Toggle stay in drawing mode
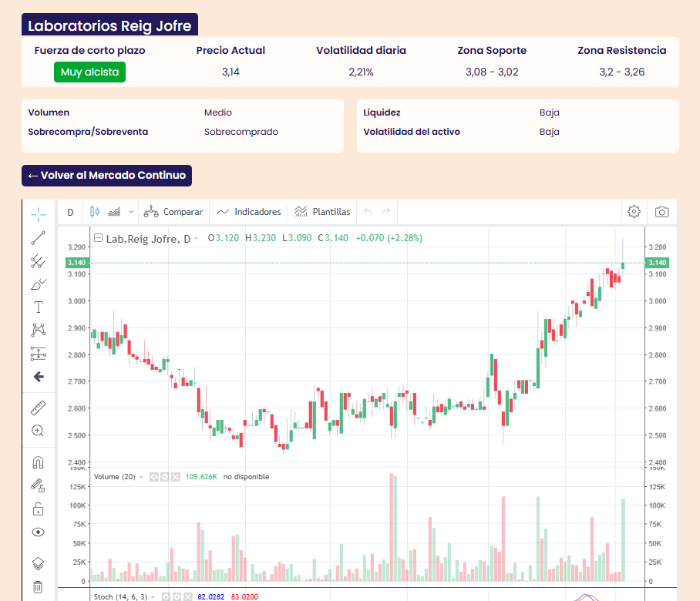Image resolution: width=700 pixels, height=601 pixels. click(39, 485)
